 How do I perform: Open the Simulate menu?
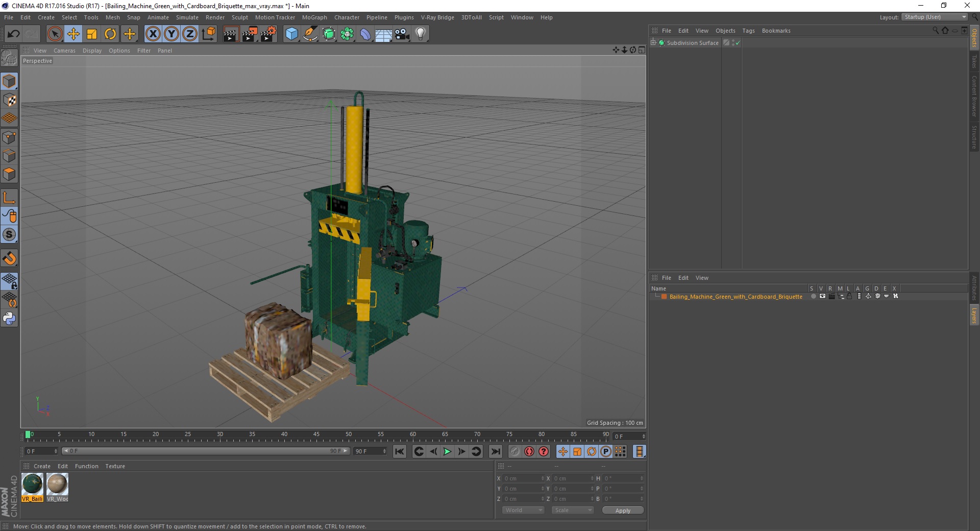[x=187, y=17]
